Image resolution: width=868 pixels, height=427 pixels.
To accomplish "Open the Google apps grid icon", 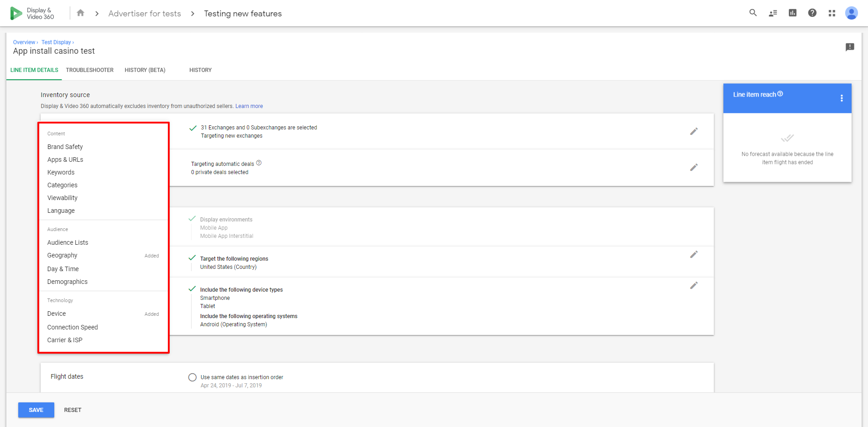I will click(832, 13).
